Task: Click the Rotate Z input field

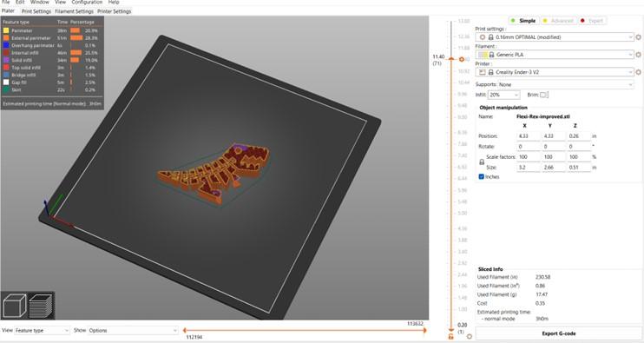Action: click(x=578, y=146)
